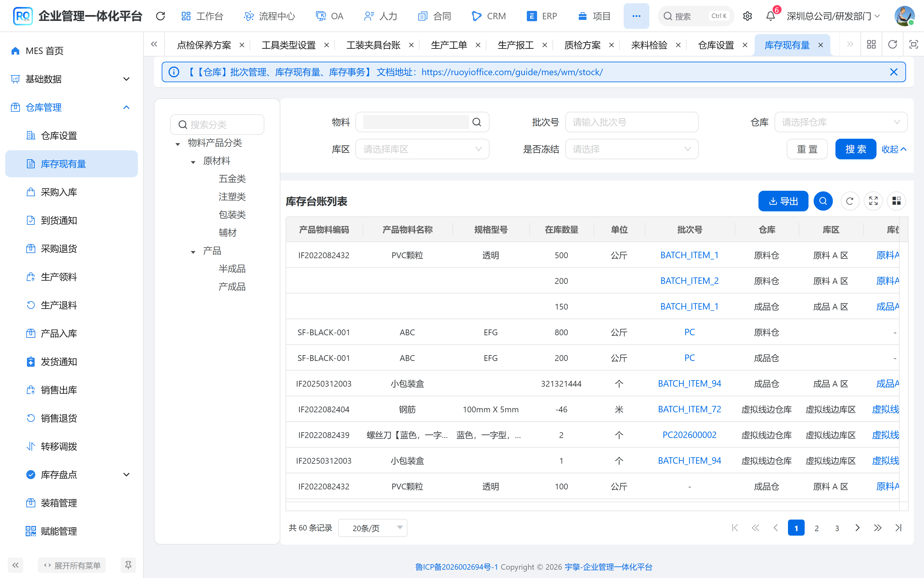Click the material search magnifier icon
Screen dimensions: 924x578
[476, 122]
